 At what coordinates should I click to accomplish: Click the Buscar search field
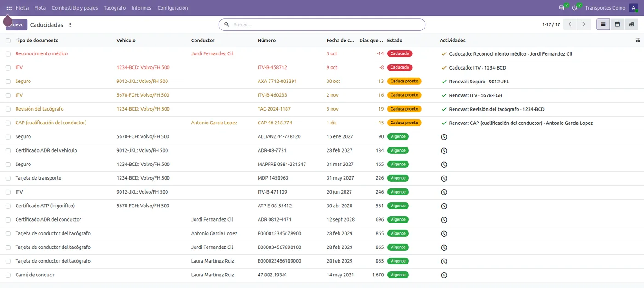[x=322, y=24]
